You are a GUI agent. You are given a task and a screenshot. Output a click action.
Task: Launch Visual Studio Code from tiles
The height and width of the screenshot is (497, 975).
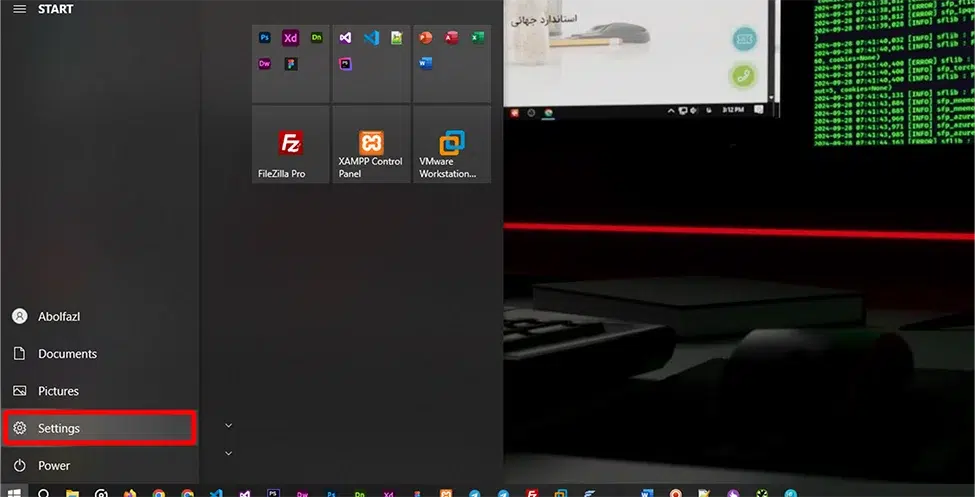[x=372, y=38]
